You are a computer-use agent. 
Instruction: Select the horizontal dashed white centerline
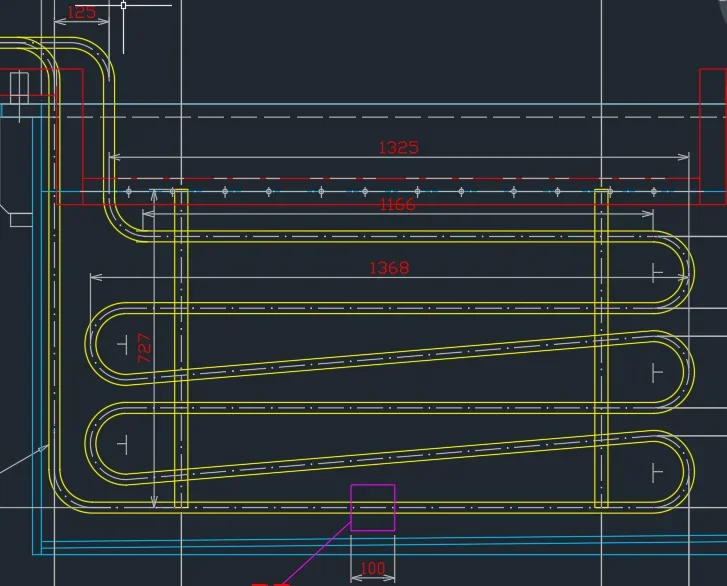point(394,117)
